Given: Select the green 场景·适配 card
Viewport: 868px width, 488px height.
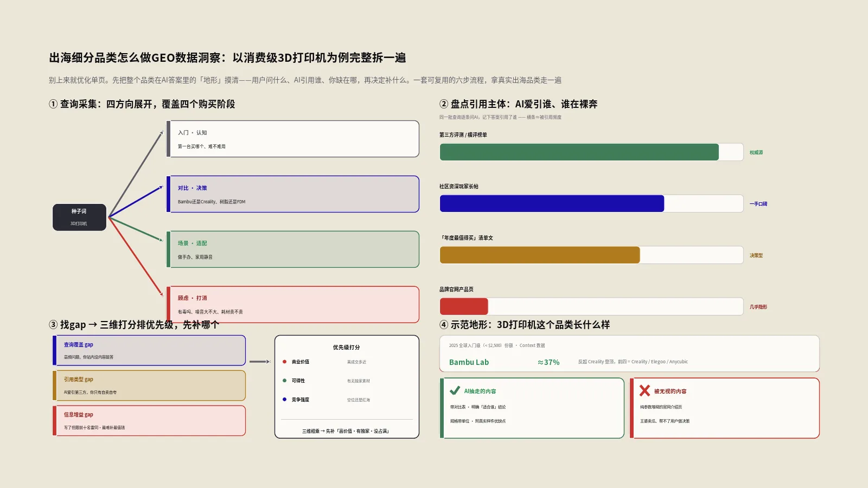Looking at the screenshot, I should coord(293,249).
